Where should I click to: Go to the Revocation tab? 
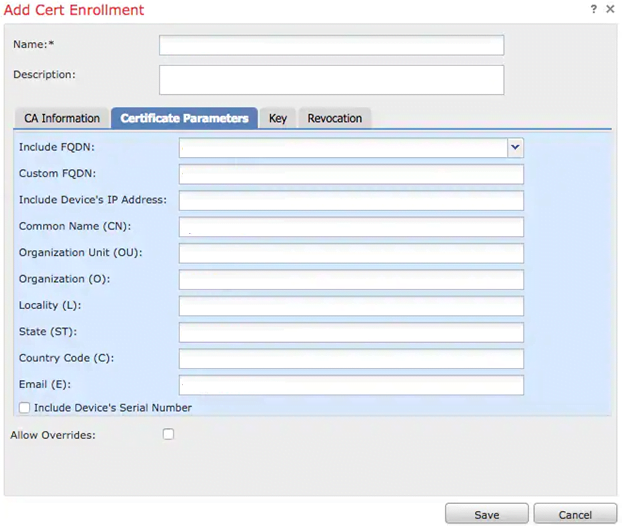[x=334, y=118]
